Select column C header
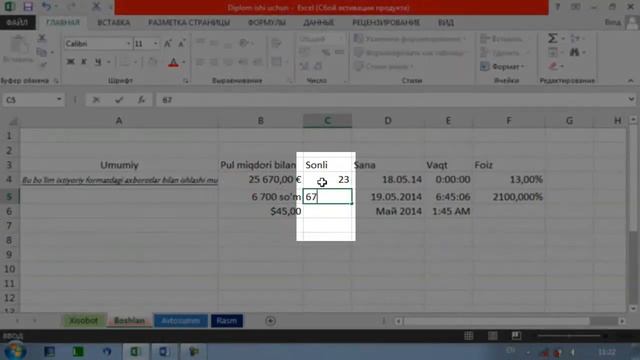This screenshot has height=360, width=640. tap(327, 120)
